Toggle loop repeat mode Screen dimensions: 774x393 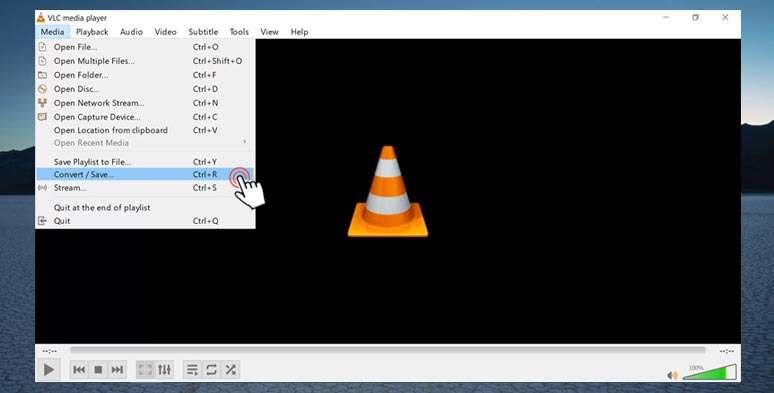(x=211, y=369)
